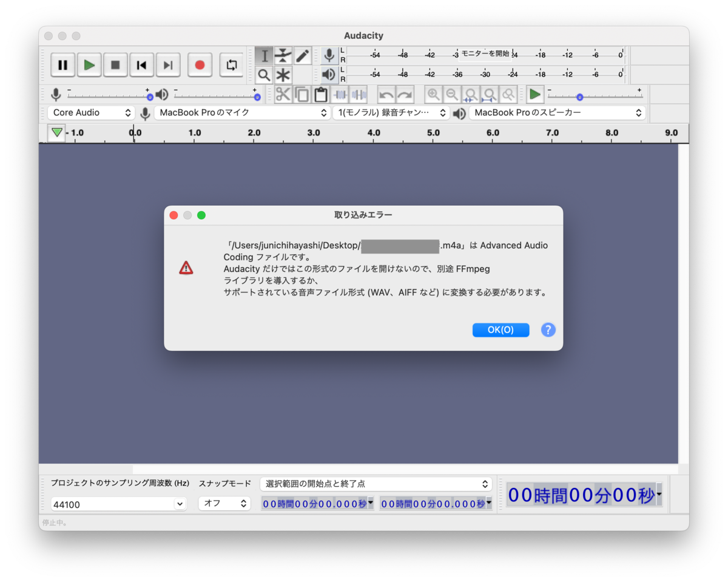
Task: Click Fit selection to width zoom icon
Action: 471,95
